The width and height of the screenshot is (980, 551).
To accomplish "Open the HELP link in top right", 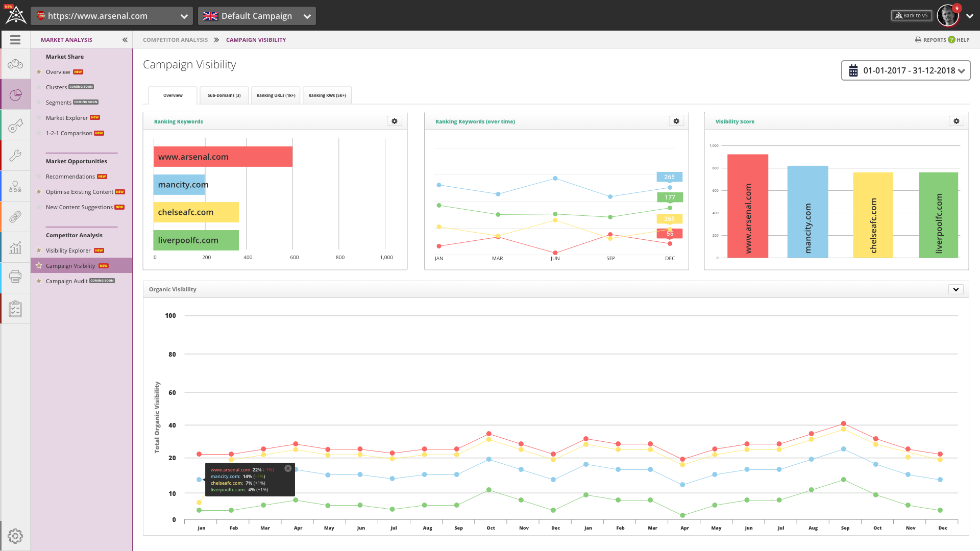I will pos(963,40).
